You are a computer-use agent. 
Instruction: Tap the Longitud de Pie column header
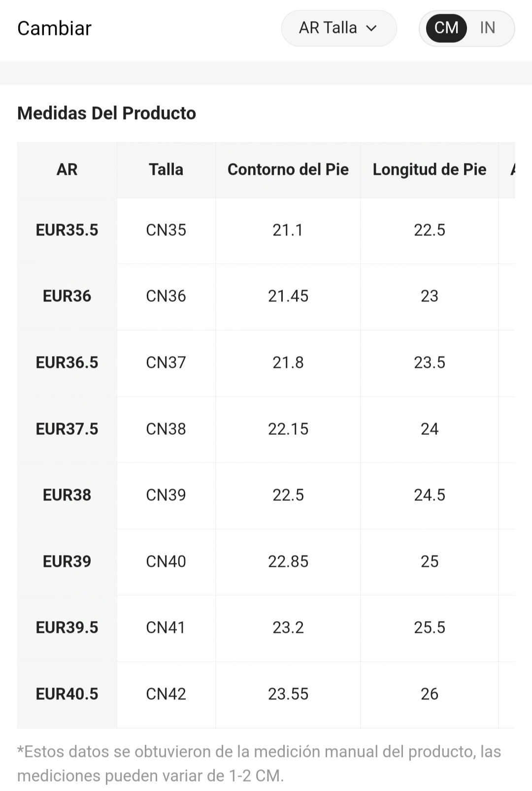430,170
